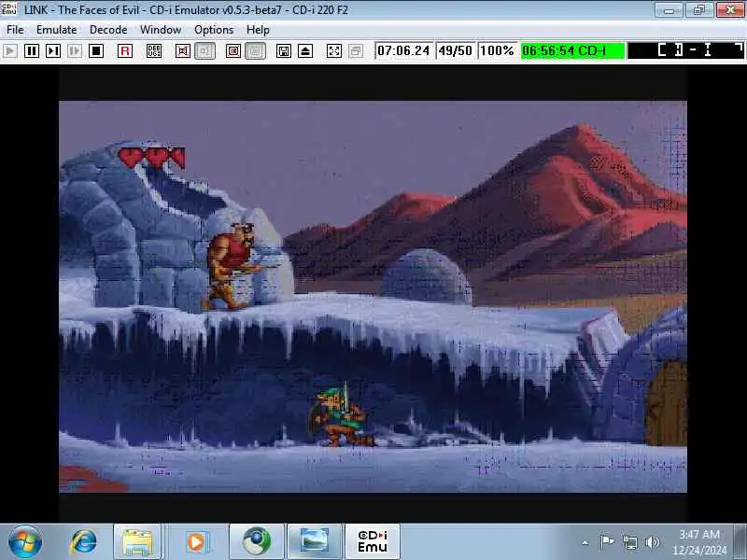Click the floppy disk save icon
The image size is (747, 560).
284,51
